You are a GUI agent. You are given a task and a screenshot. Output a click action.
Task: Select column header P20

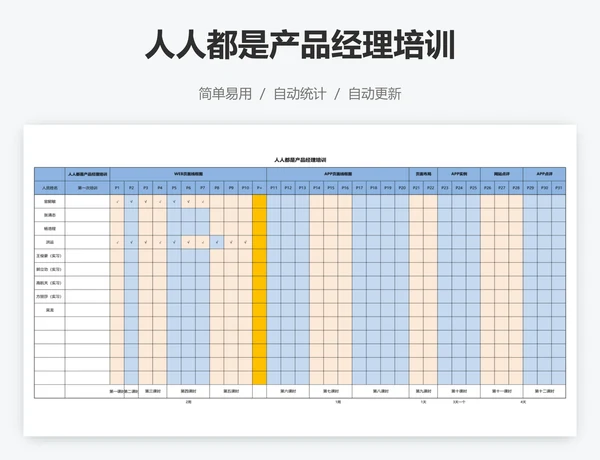point(402,188)
